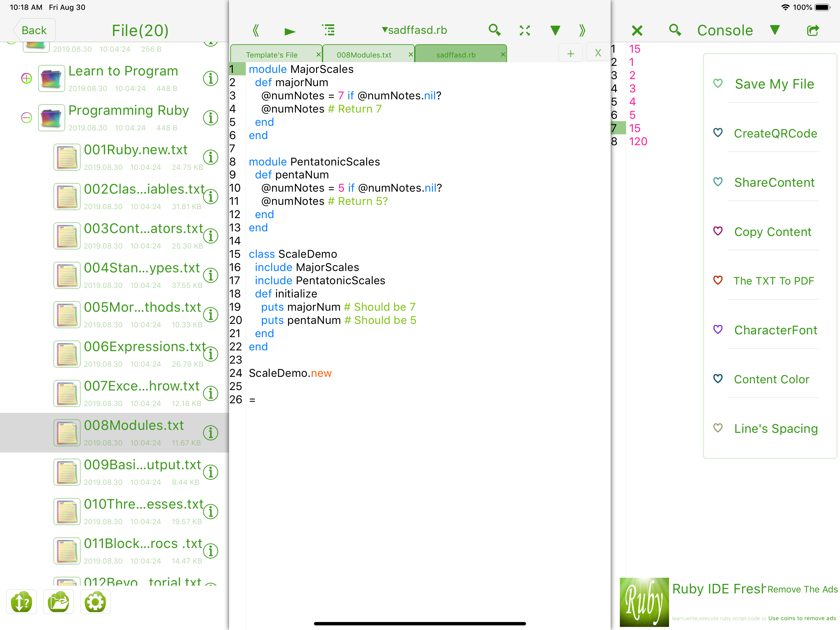The width and height of the screenshot is (840, 630).
Task: Show info for 004Stan...ypes.txt
Action: (x=210, y=276)
